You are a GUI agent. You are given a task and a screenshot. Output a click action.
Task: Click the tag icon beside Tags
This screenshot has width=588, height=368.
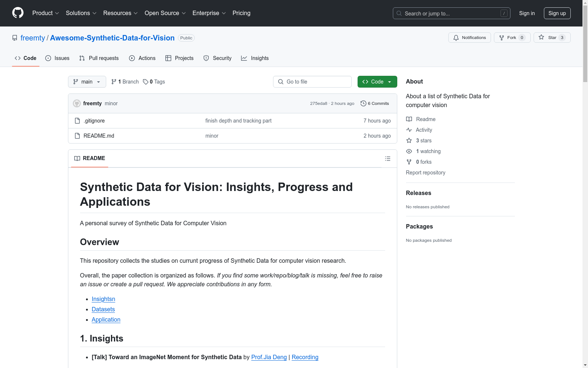pyautogui.click(x=146, y=82)
